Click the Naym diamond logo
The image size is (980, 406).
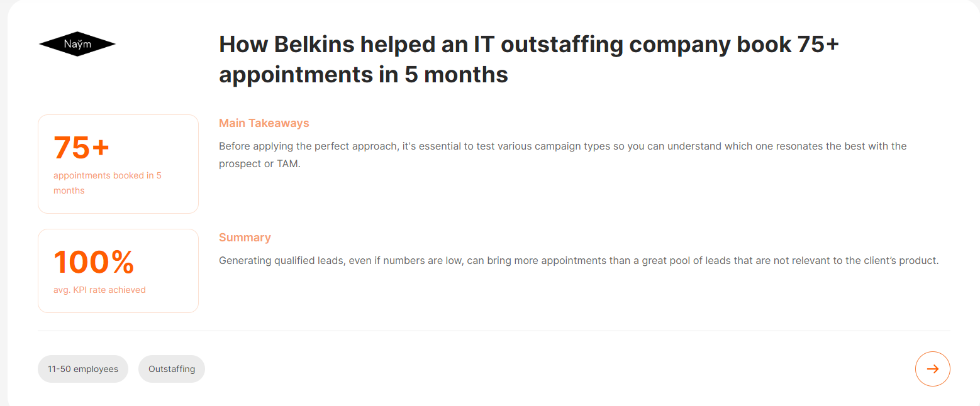coord(77,44)
